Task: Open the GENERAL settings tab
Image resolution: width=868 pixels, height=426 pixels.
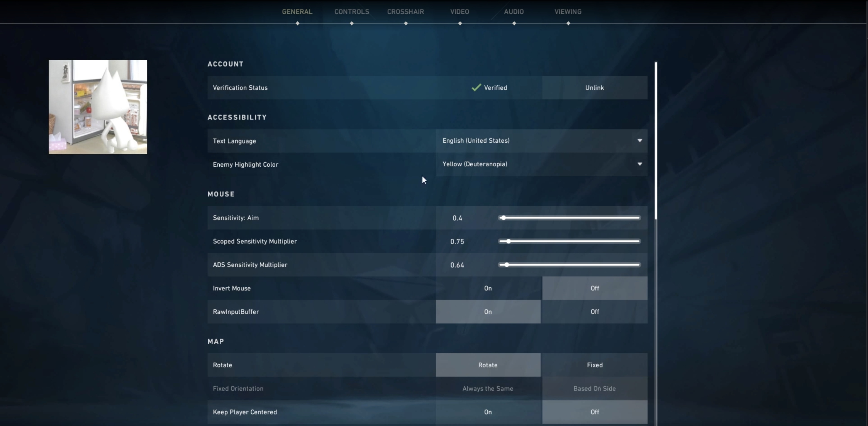Action: (x=297, y=12)
